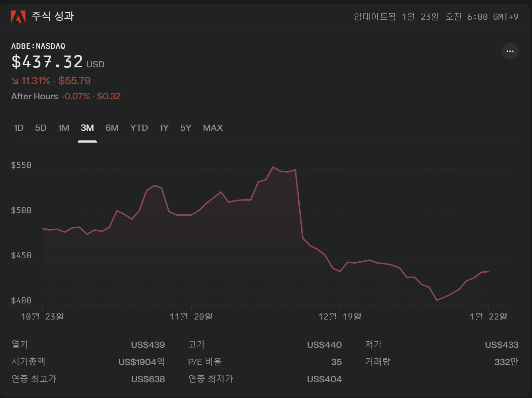Open the three-dot more options menu
This screenshot has height=398, width=532.
510,51
